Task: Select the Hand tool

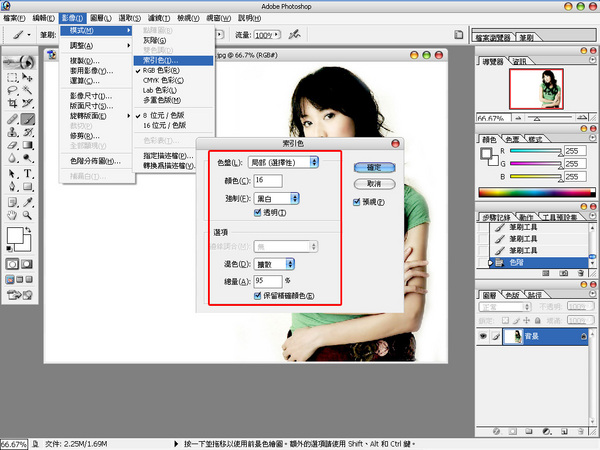Action: click(12, 215)
